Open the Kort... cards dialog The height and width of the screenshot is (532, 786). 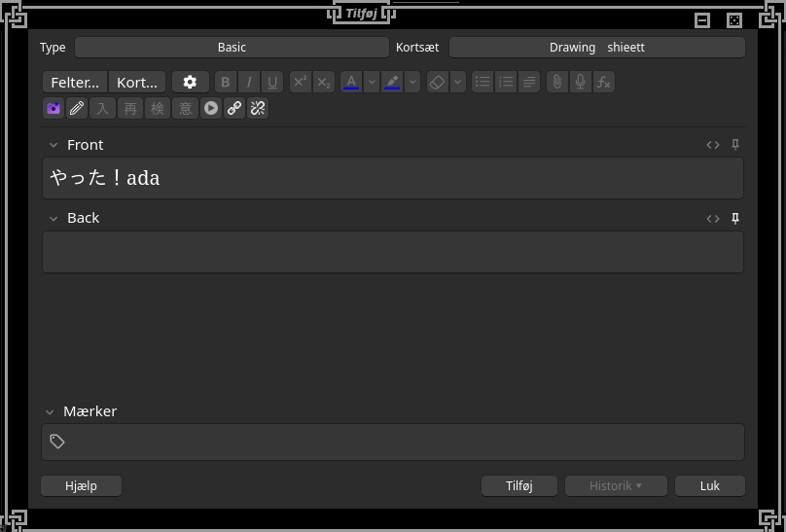coord(137,82)
